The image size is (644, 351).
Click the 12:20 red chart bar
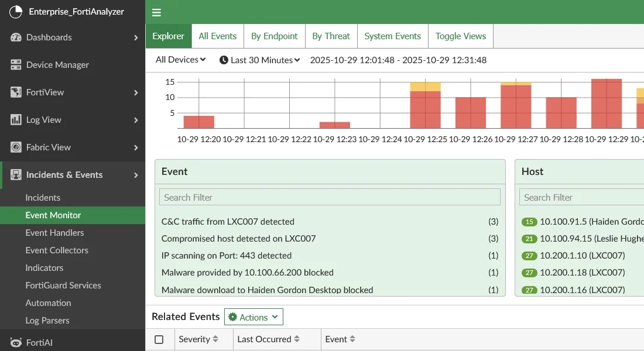click(199, 122)
